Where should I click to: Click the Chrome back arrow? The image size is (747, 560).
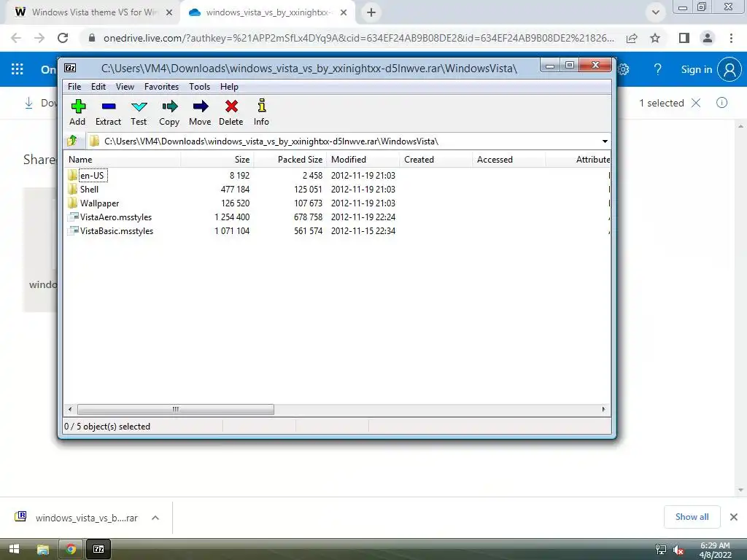click(16, 38)
